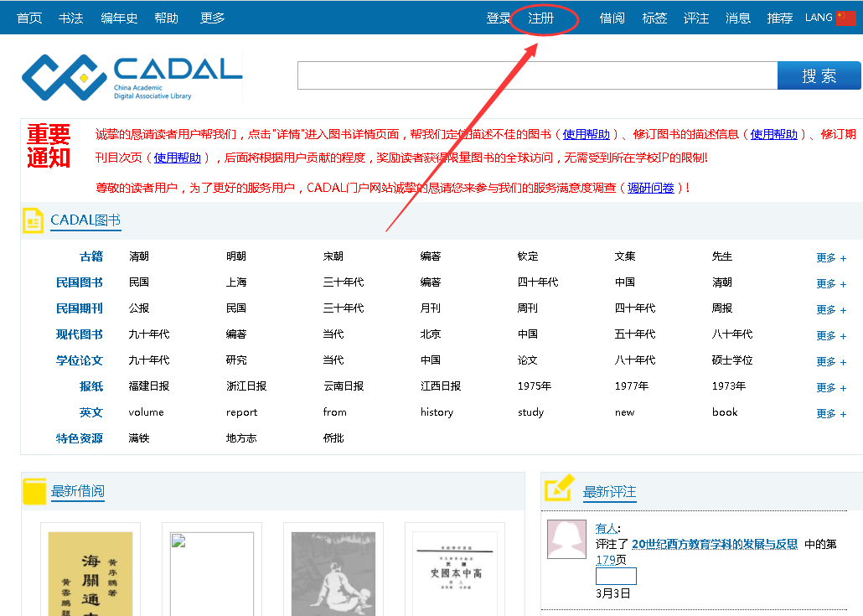Click the 最新借阅 section heading
Image resolution: width=863 pixels, height=616 pixels.
pyautogui.click(x=78, y=491)
